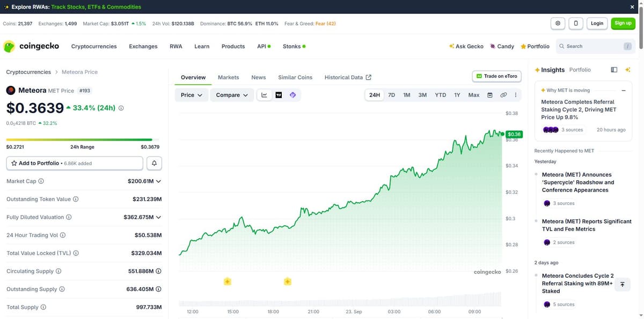Show Market Cap info tooltip
The width and height of the screenshot is (644, 319).
41,181
